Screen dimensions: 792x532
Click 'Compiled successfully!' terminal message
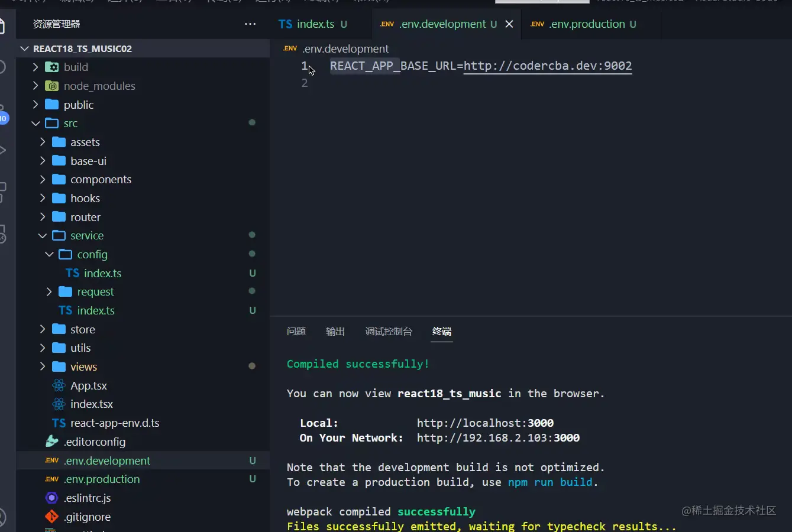358,364
